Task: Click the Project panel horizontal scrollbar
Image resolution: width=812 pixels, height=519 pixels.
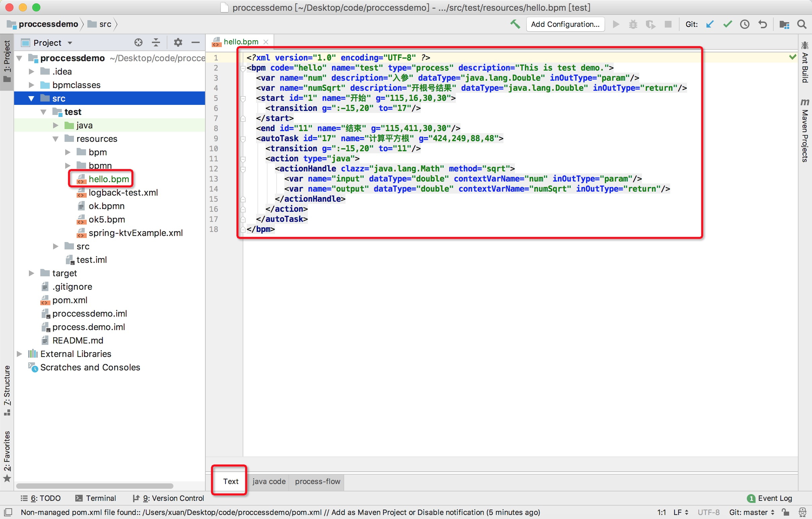Action: click(x=94, y=486)
